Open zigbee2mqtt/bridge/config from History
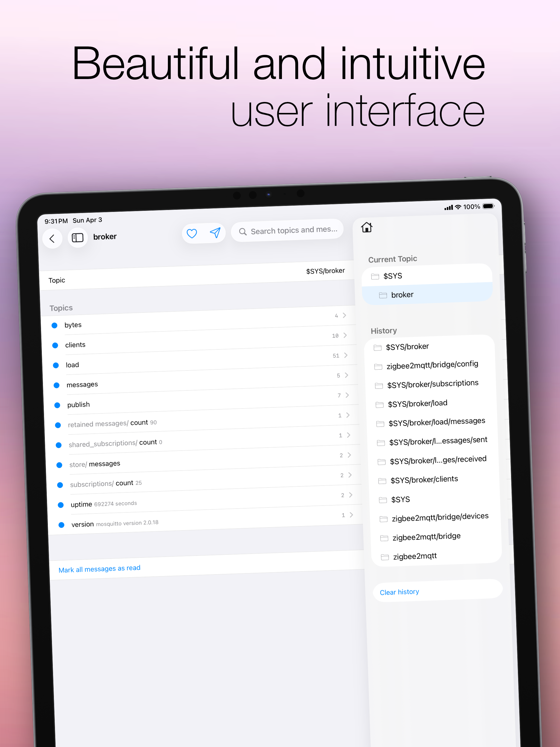The width and height of the screenshot is (560, 747). click(430, 365)
